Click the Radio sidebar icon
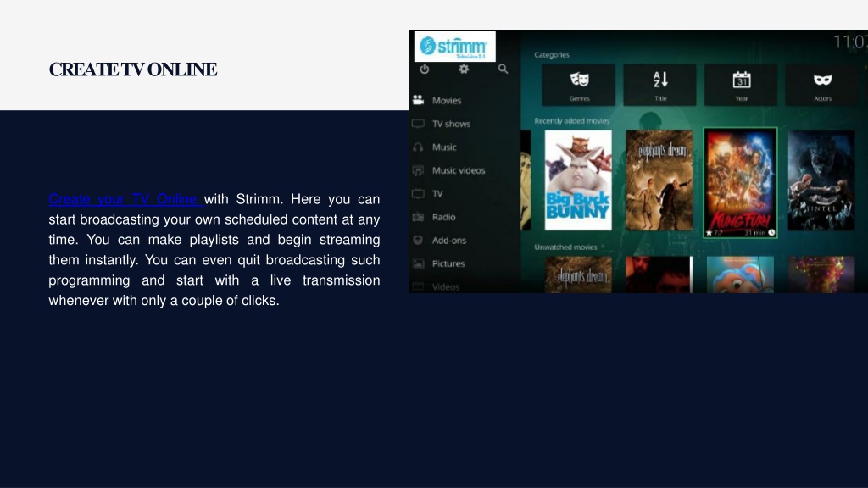868x488 pixels. coord(419,217)
